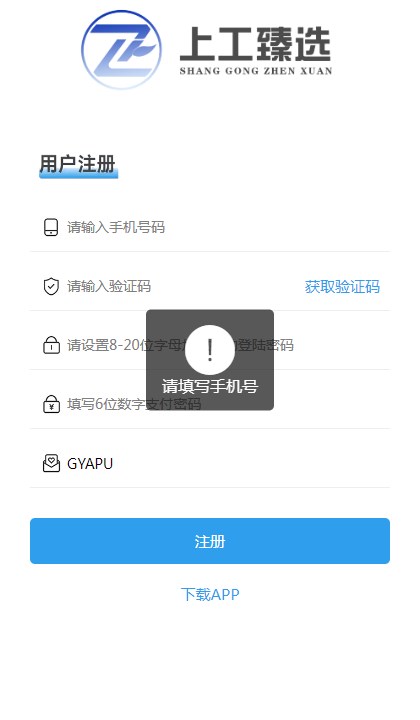Click the shield checkmark verification icon
The width and height of the screenshot is (420, 720).
pyautogui.click(x=51, y=287)
